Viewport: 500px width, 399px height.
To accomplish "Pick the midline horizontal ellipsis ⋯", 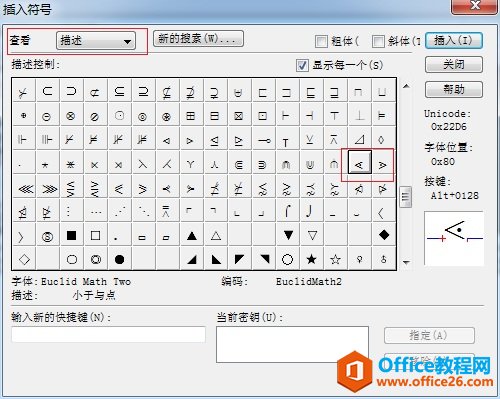I will click(96, 212).
